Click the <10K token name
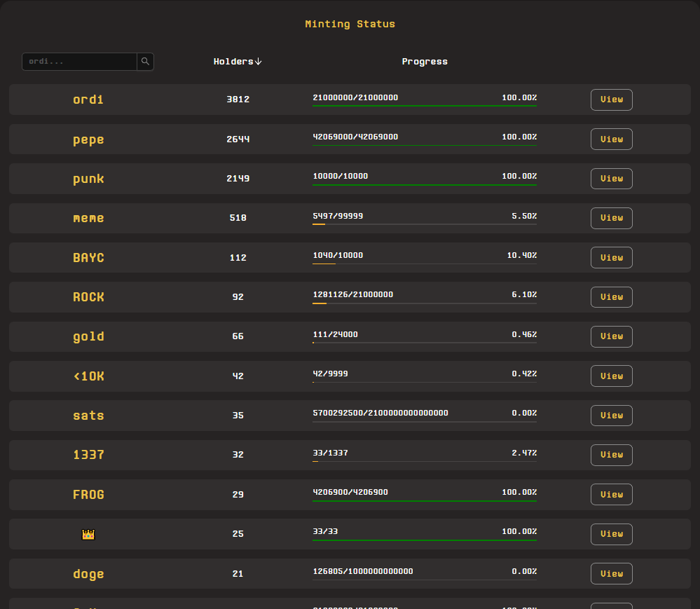This screenshot has height=609, width=700. click(88, 376)
